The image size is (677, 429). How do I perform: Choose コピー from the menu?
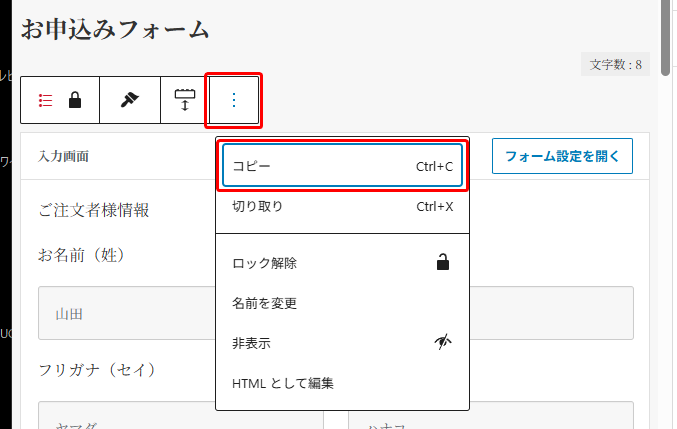tap(342, 166)
